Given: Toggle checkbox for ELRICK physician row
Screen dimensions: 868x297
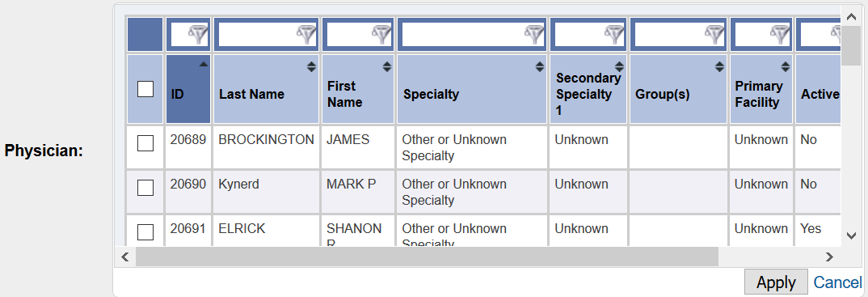Looking at the screenshot, I should pos(145,232).
